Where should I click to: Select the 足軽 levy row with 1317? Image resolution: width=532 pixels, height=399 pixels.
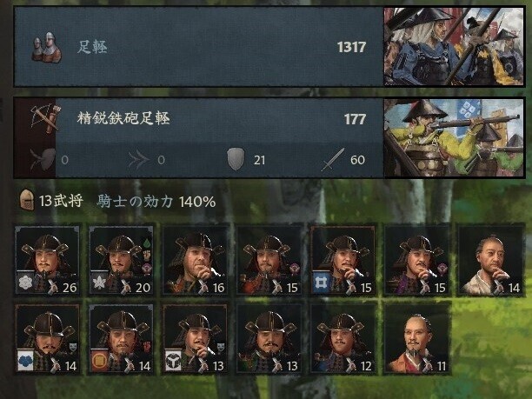[198, 47]
